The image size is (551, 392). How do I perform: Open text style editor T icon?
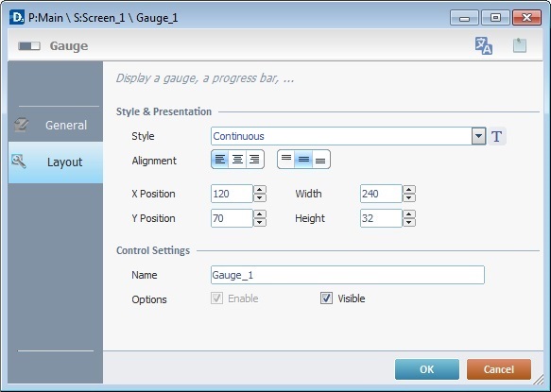[496, 136]
